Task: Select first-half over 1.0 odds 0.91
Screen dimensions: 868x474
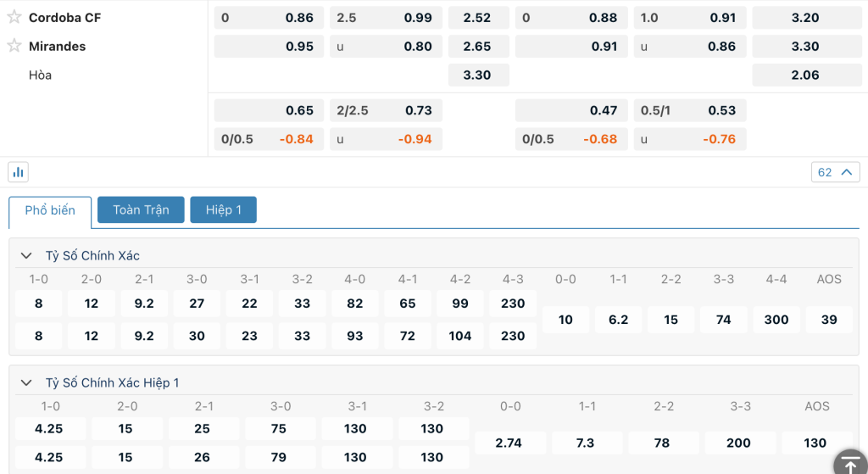Action: tap(690, 18)
